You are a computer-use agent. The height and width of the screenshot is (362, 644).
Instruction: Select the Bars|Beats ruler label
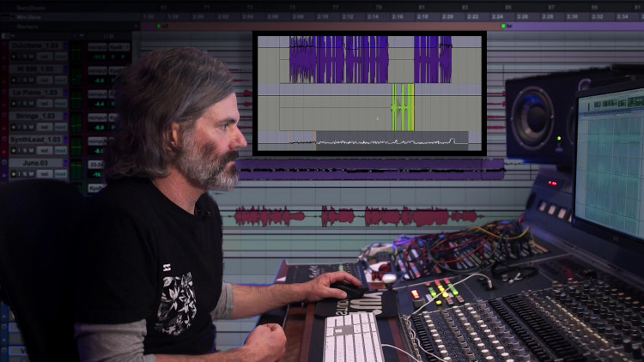point(31,8)
